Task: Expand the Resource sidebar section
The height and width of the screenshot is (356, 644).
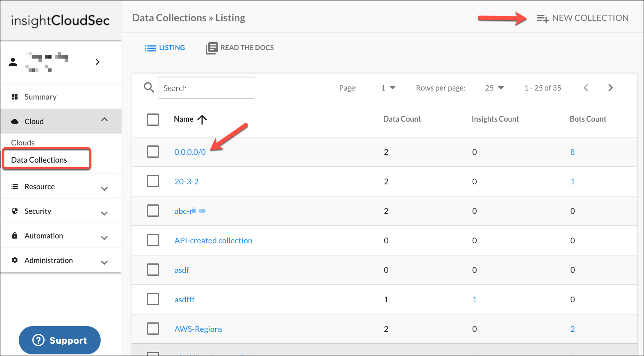Action: (104, 189)
